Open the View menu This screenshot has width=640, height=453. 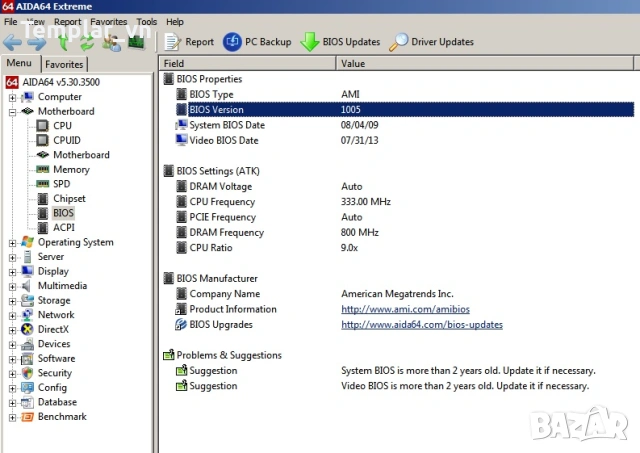(36, 22)
